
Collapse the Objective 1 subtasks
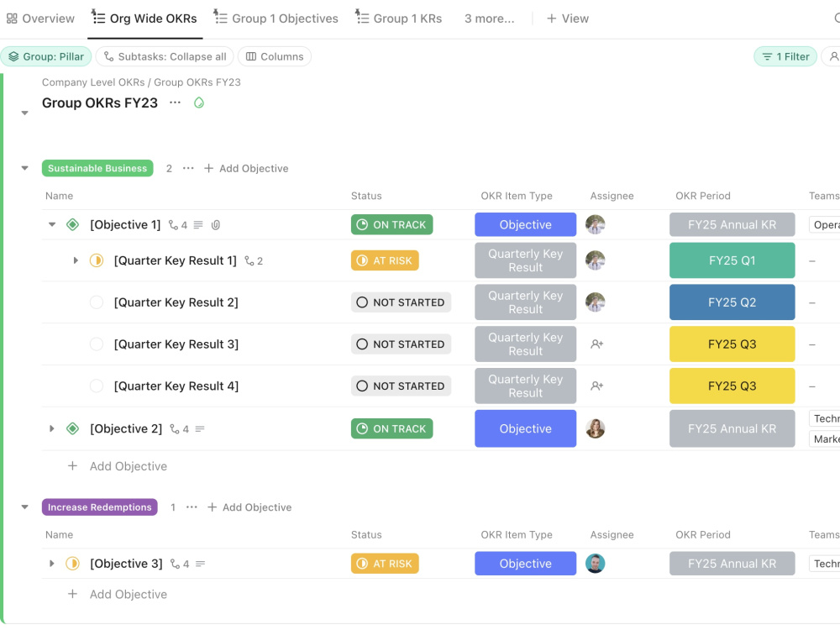[52, 224]
